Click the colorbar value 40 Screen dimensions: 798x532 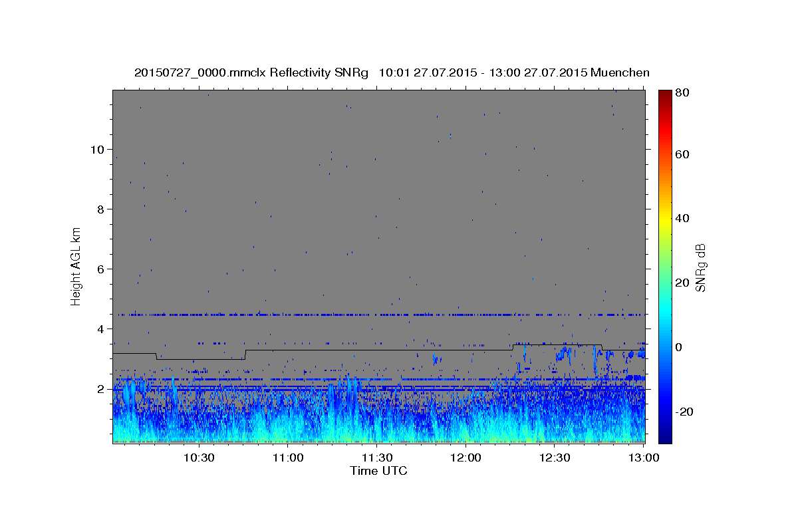pyautogui.click(x=683, y=218)
